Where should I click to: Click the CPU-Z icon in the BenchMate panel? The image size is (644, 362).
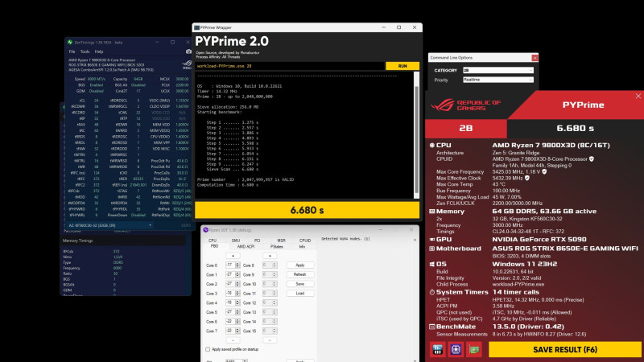456,349
